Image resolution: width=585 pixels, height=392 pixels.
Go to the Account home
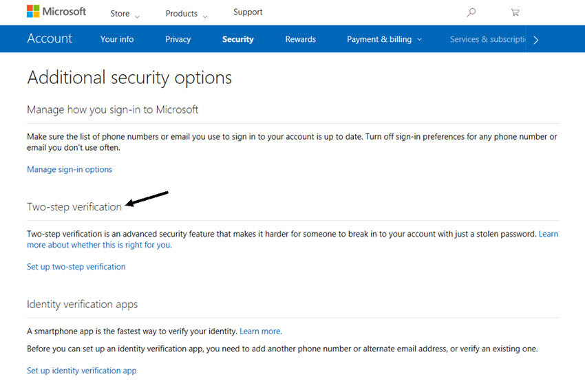pos(50,39)
